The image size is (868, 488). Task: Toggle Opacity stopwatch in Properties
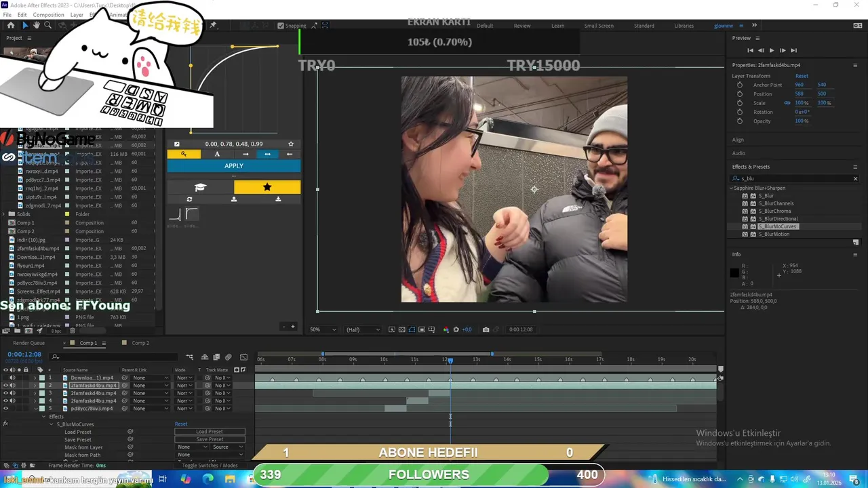tap(740, 121)
